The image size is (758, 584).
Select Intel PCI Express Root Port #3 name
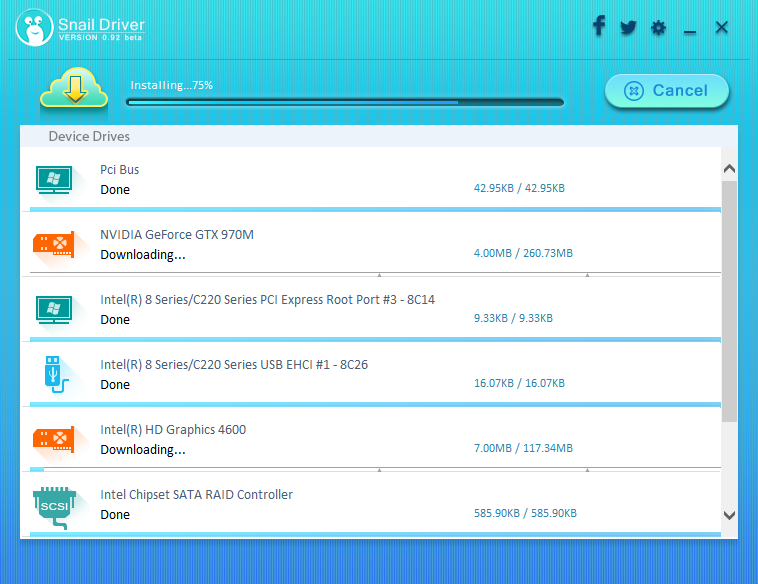[267, 300]
